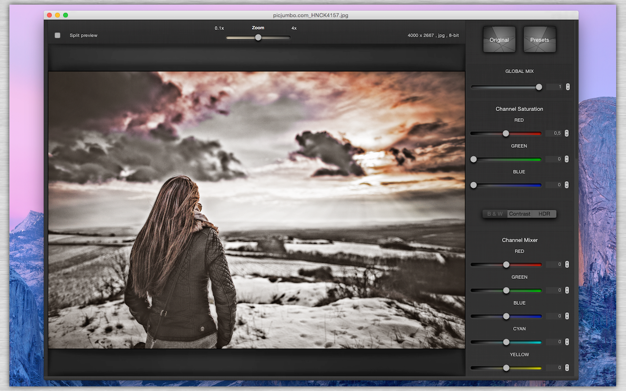626x391 pixels.
Task: Click the Channel Saturation Red stepper
Action: (567, 133)
